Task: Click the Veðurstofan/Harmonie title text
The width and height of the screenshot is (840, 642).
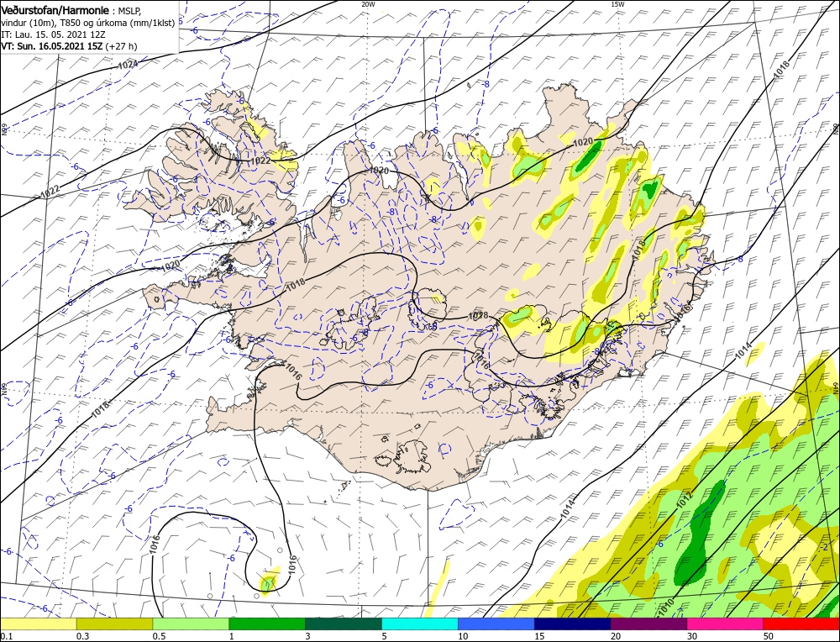Action: [56, 11]
